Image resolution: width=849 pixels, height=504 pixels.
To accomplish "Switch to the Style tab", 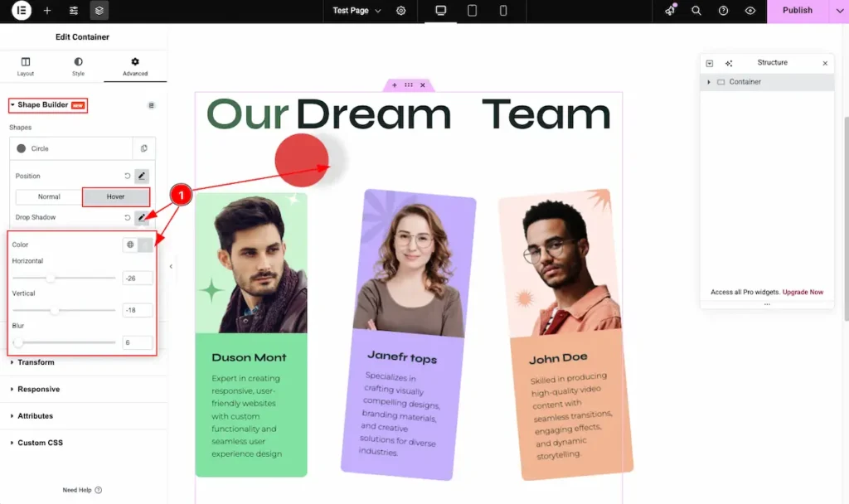I will [78, 67].
